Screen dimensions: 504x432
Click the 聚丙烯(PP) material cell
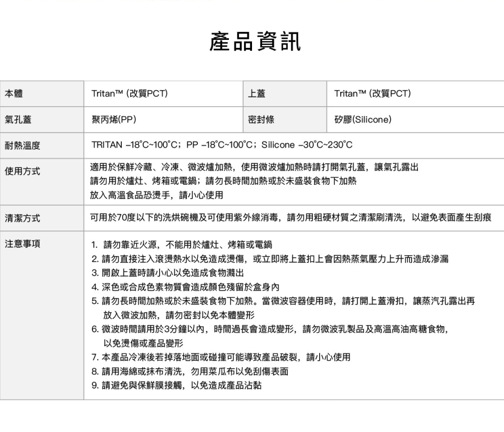point(114,120)
